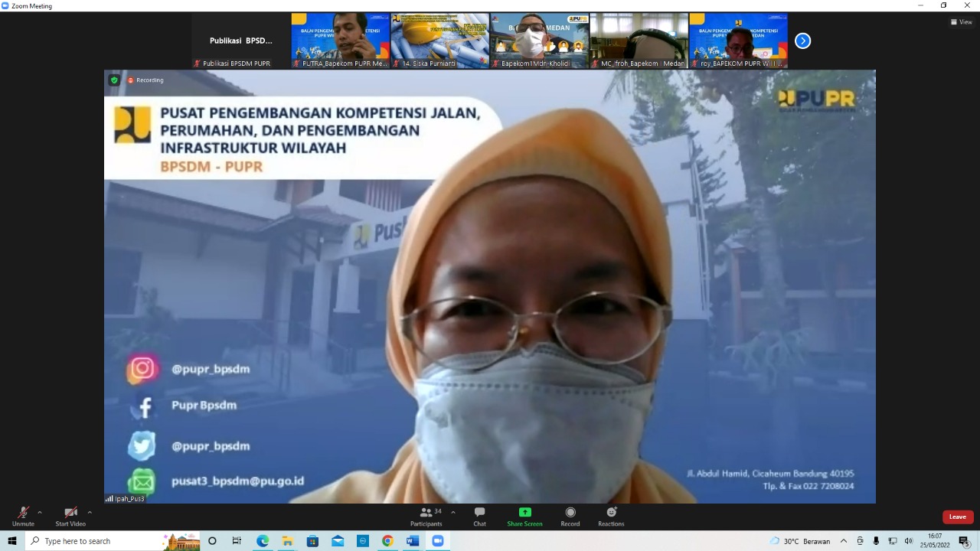Open the Reactions menu

pyautogui.click(x=611, y=517)
